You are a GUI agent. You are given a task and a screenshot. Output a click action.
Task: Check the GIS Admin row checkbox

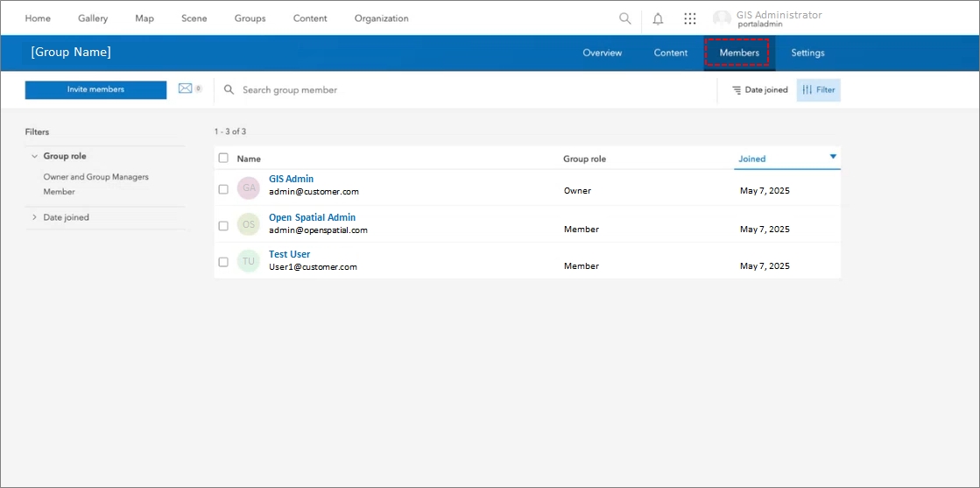223,189
